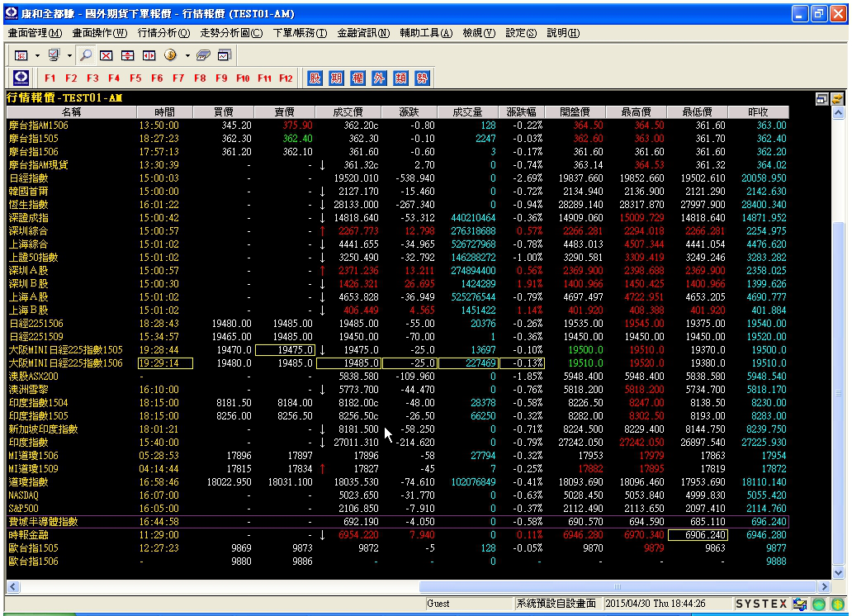
Task: Click the horizontal scrollbar left arrow
Action: point(13,586)
